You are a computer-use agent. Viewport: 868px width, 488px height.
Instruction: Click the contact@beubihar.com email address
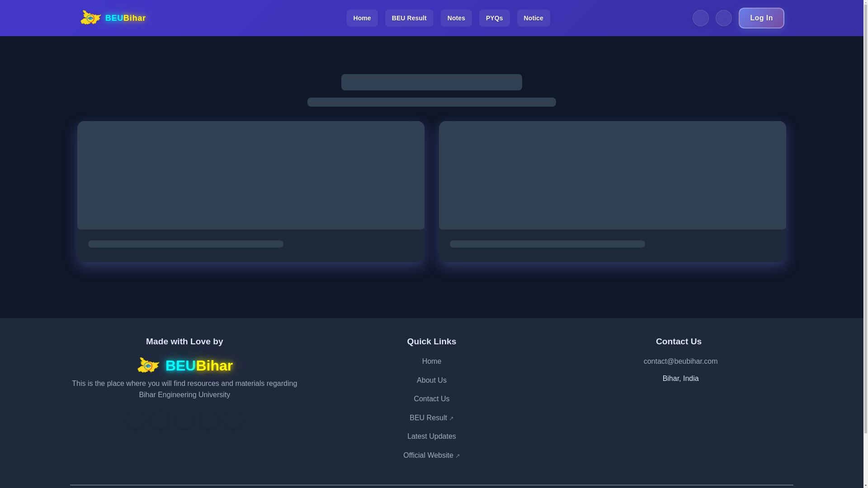click(680, 361)
